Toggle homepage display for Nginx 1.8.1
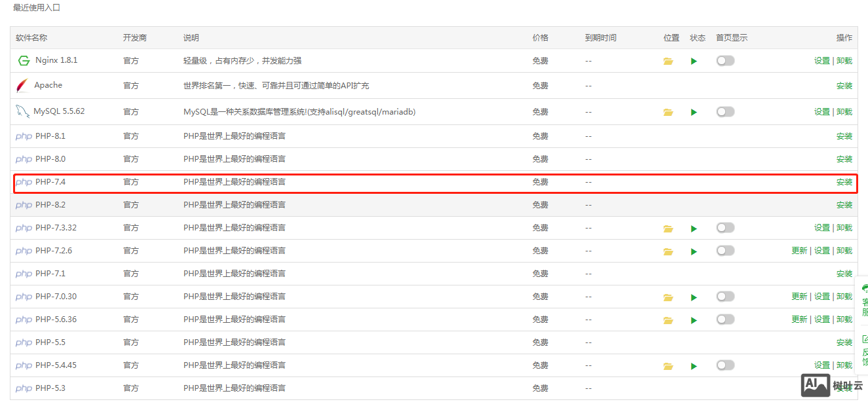This screenshot has height=404, width=868. point(725,60)
